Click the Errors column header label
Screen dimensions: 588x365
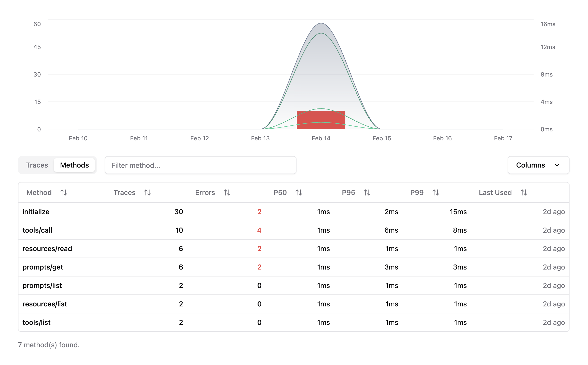[205, 192]
